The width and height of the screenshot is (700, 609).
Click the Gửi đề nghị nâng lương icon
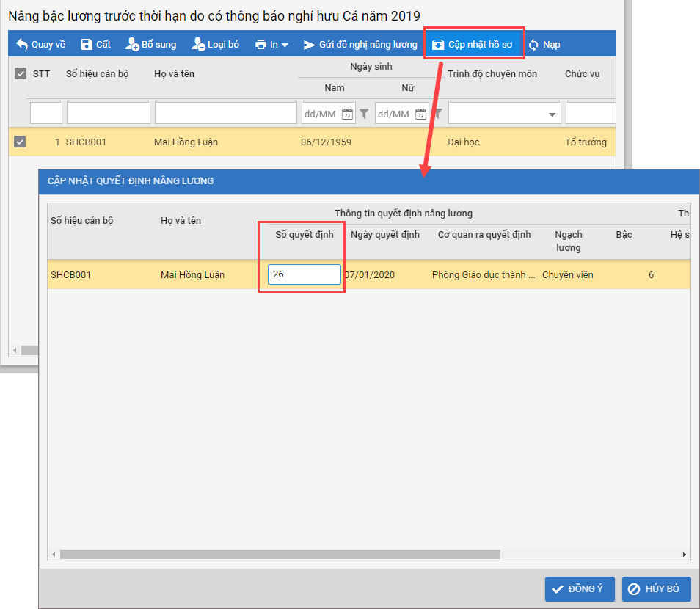click(310, 45)
